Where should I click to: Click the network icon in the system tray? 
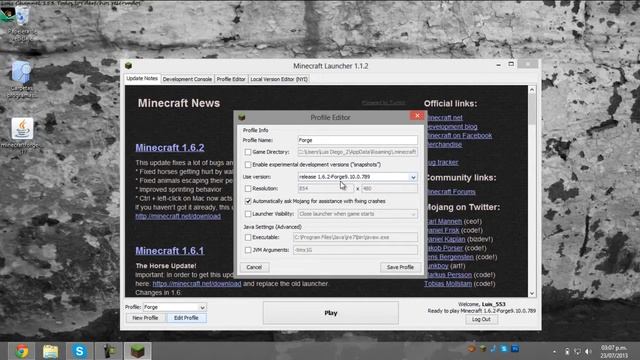point(577,351)
